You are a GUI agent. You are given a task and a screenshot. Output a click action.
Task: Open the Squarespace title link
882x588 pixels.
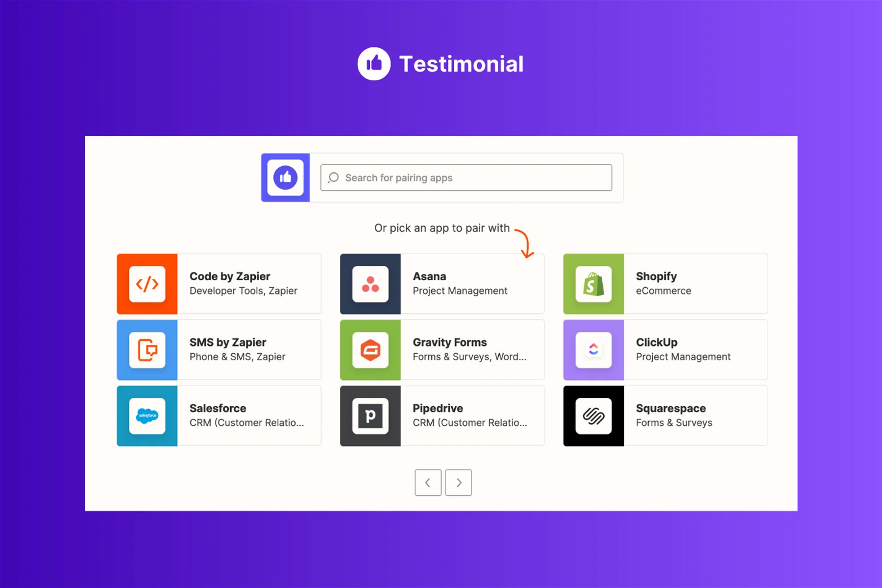click(671, 408)
